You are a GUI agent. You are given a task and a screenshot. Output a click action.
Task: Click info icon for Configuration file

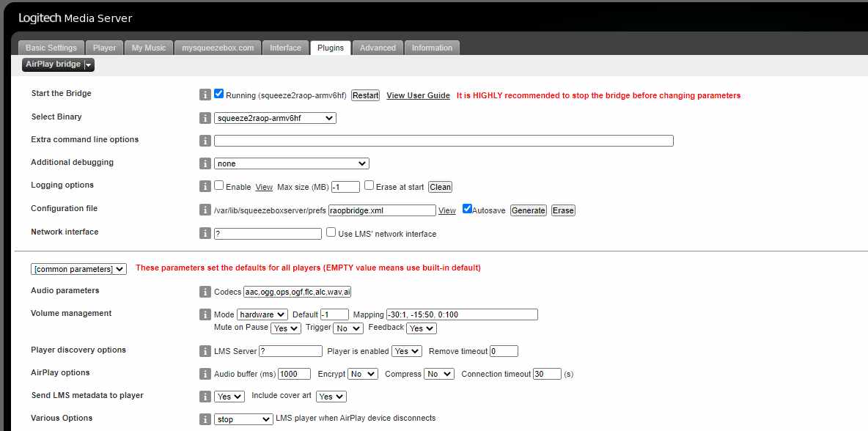click(205, 210)
